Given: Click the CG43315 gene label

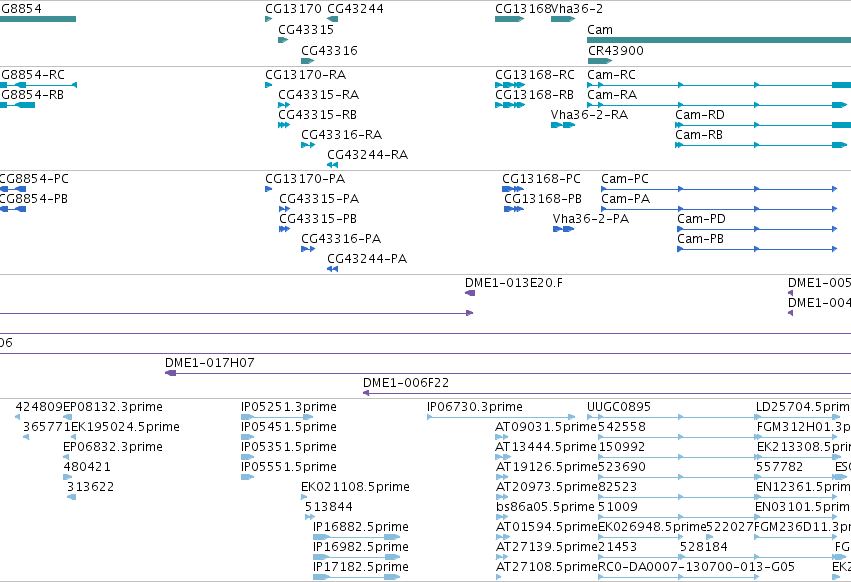Looking at the screenshot, I should click(306, 30).
